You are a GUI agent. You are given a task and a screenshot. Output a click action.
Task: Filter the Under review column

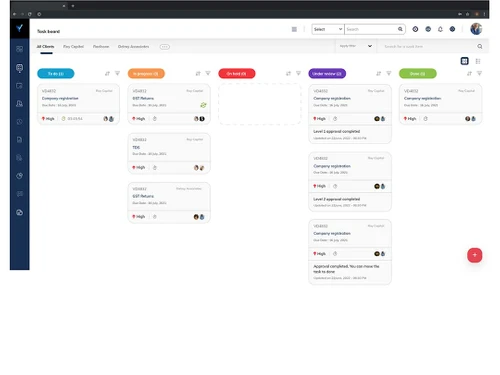coord(389,73)
